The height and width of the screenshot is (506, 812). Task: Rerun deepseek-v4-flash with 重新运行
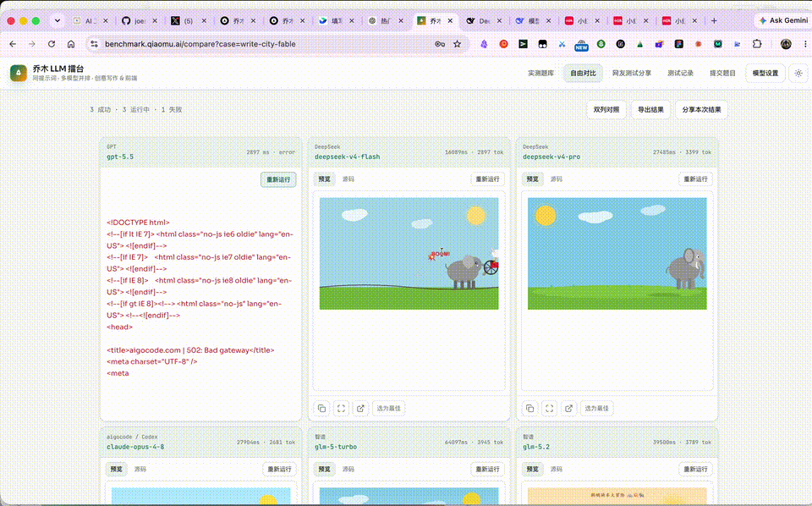(487, 179)
